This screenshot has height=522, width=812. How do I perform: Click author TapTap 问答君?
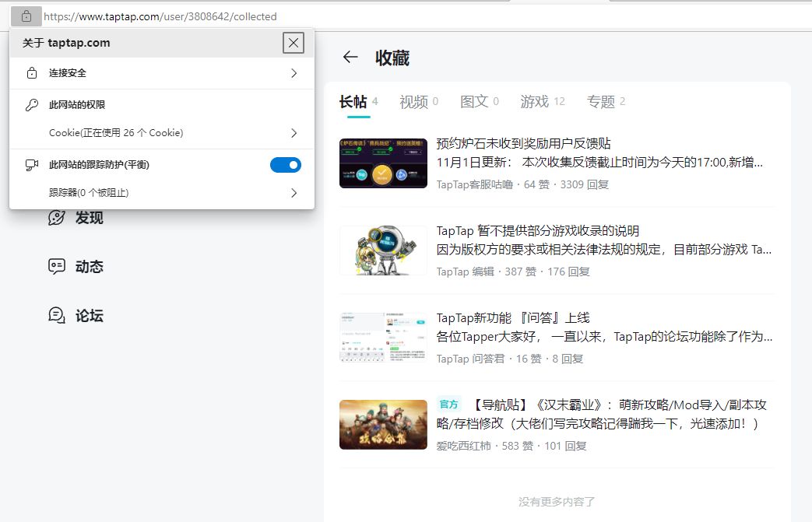click(470, 359)
